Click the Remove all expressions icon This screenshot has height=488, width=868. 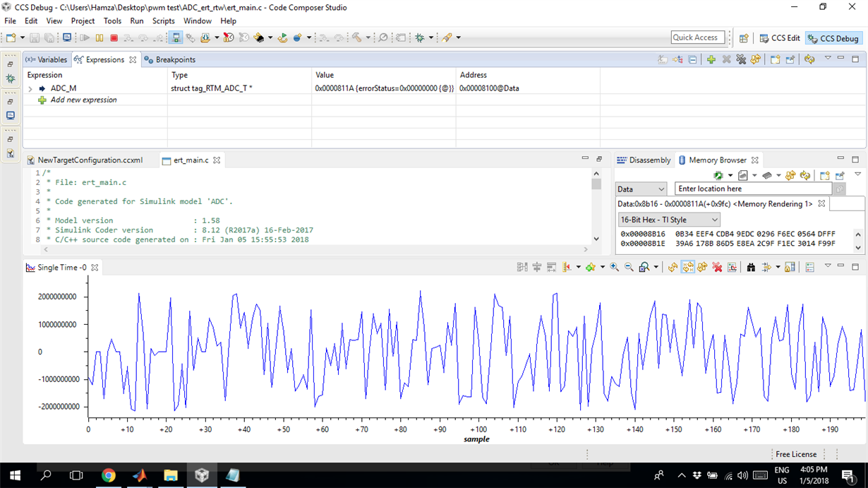[740, 59]
